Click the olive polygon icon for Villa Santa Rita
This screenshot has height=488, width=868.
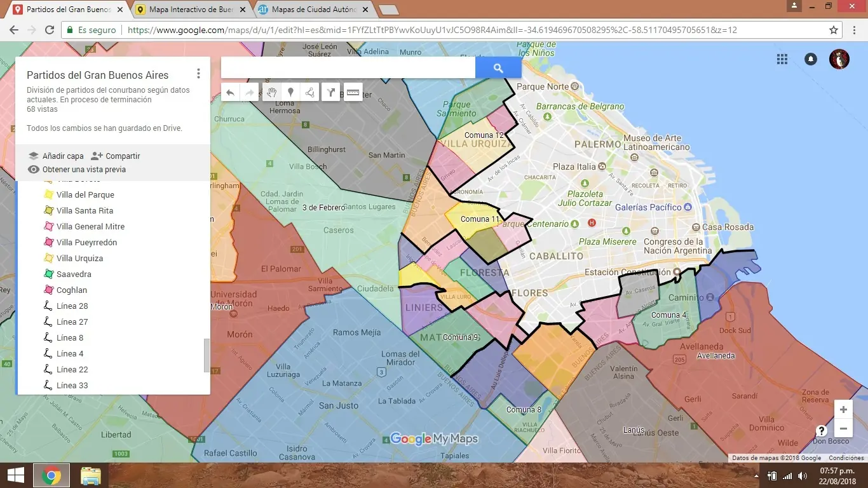tap(48, 210)
